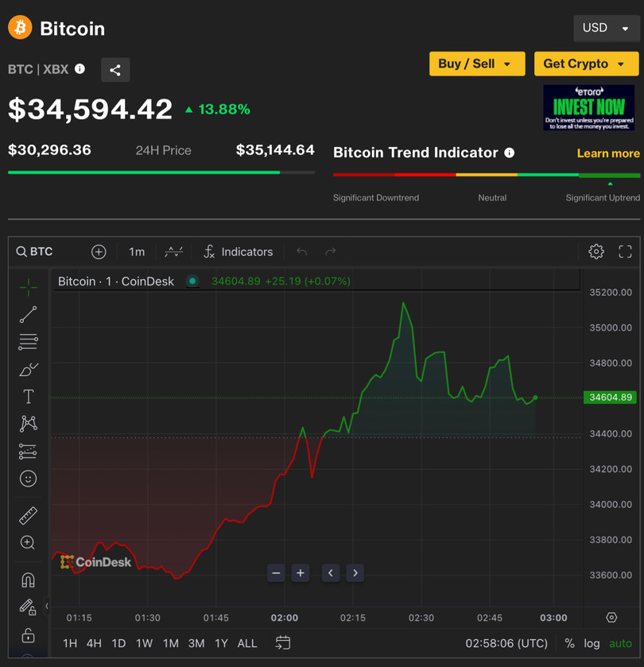
Task: Toggle log scale on chart
Action: tap(592, 643)
